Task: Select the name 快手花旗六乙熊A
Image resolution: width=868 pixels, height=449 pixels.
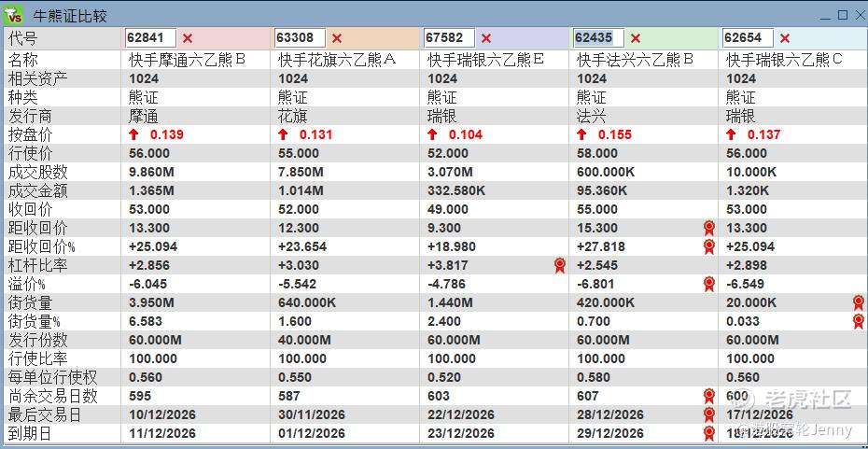Action: [337, 59]
